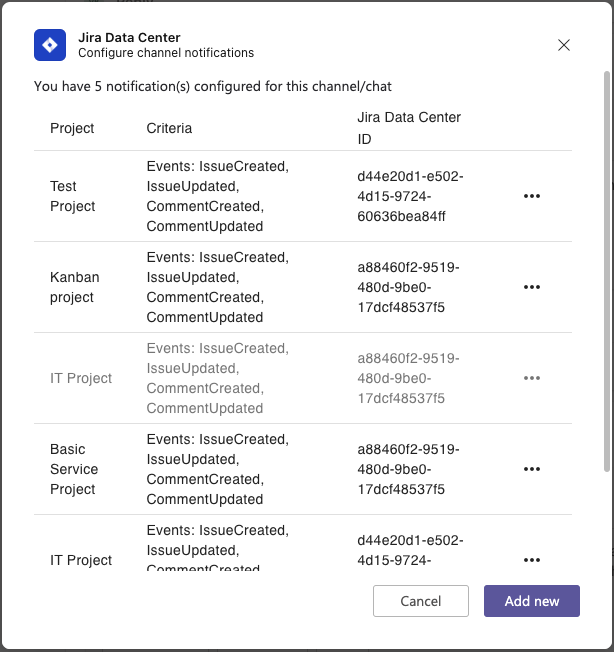The image size is (614, 652).
Task: Open more options for greyed-out IT Project row
Action: pos(532,378)
